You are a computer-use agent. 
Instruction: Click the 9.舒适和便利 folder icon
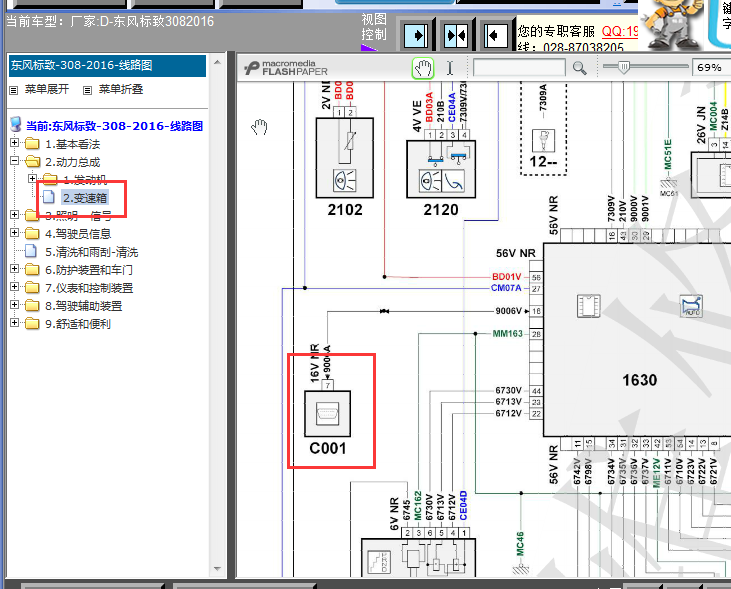click(x=32, y=323)
